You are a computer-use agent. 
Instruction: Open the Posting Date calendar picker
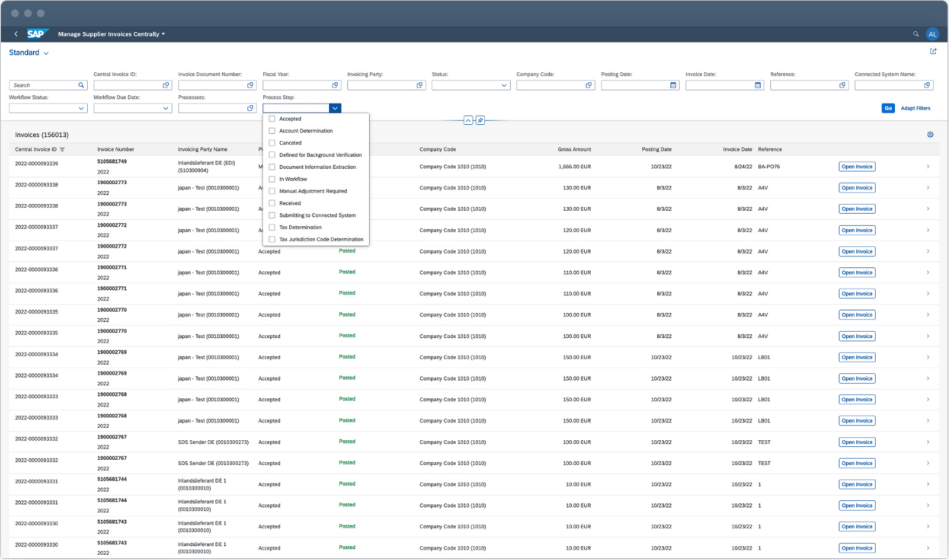pyautogui.click(x=673, y=85)
